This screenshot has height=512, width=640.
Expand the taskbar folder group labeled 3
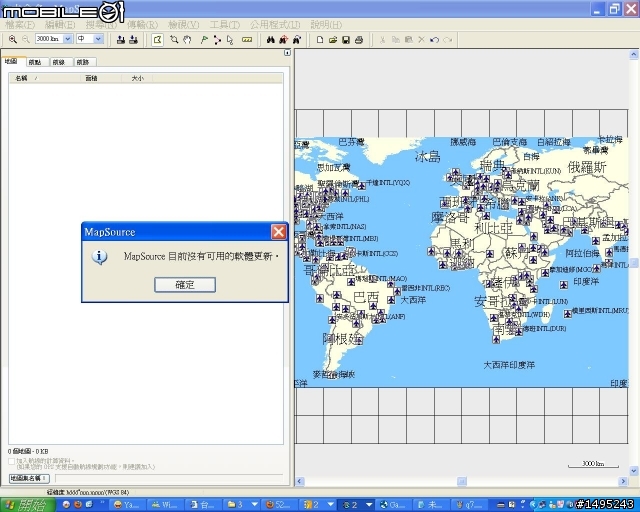(x=254, y=505)
